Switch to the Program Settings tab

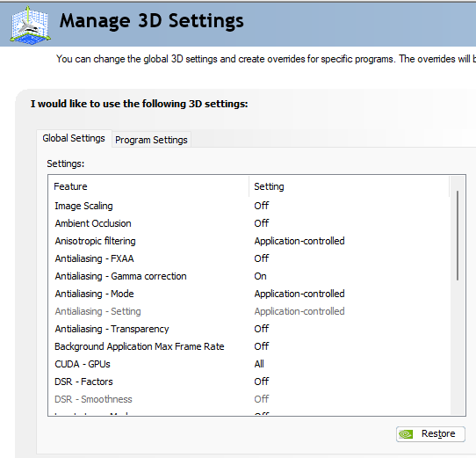pyautogui.click(x=151, y=140)
